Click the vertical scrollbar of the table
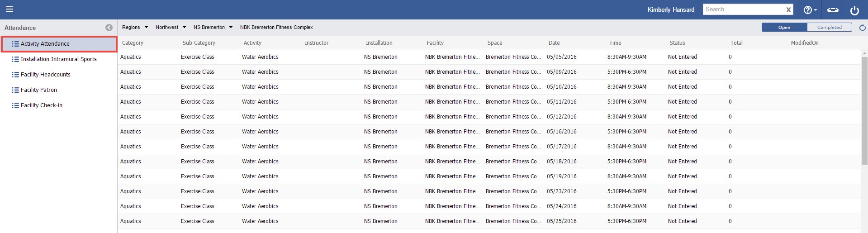868x233 pixels. coord(864,136)
